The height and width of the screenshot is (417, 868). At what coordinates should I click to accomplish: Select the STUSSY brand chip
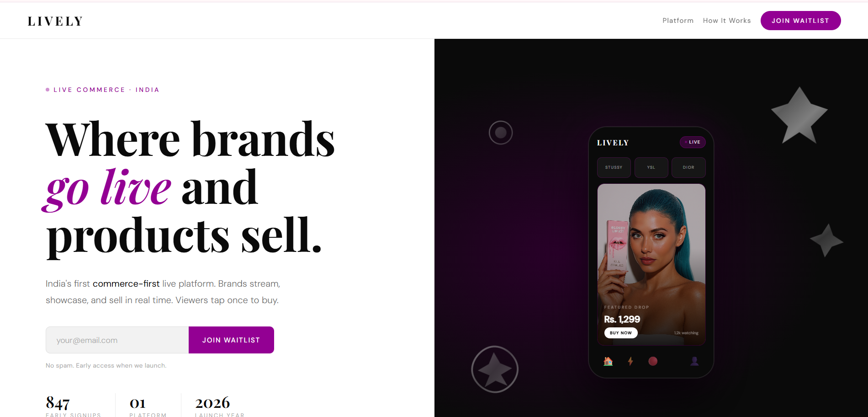[614, 167]
